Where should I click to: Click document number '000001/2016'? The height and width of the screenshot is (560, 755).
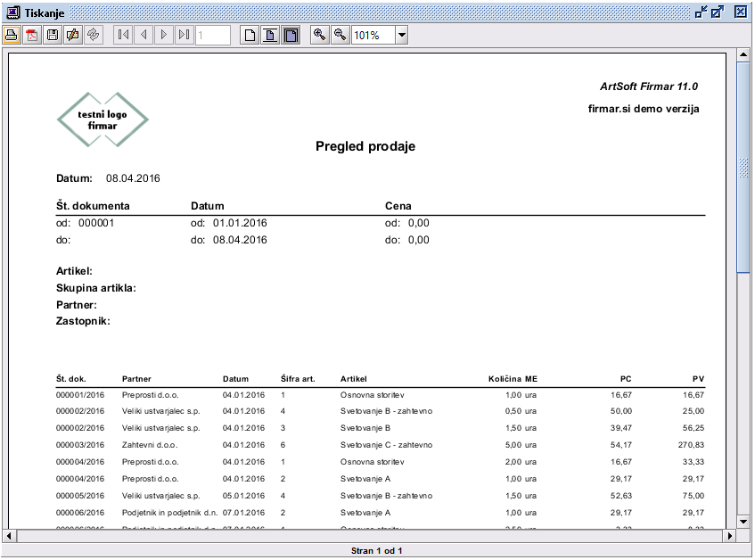tap(80, 395)
